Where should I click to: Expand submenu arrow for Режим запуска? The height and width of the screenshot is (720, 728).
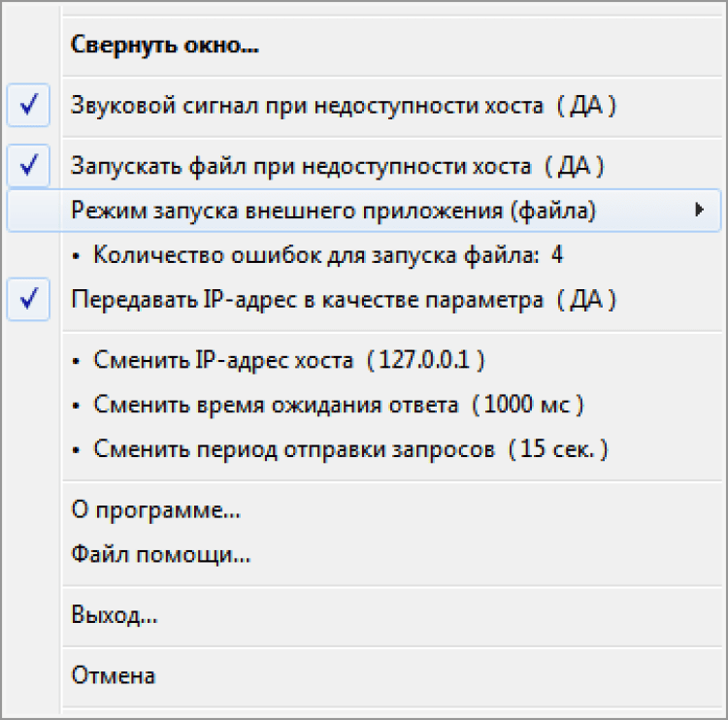[x=699, y=211]
